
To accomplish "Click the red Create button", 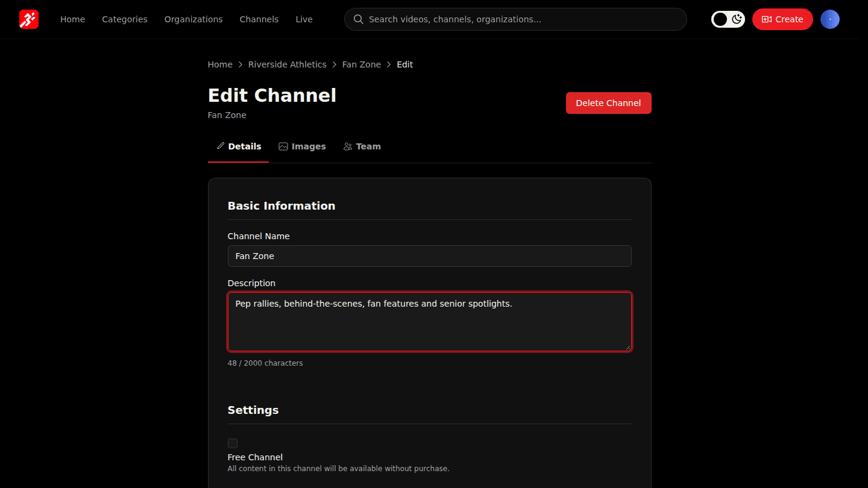I will click(782, 19).
